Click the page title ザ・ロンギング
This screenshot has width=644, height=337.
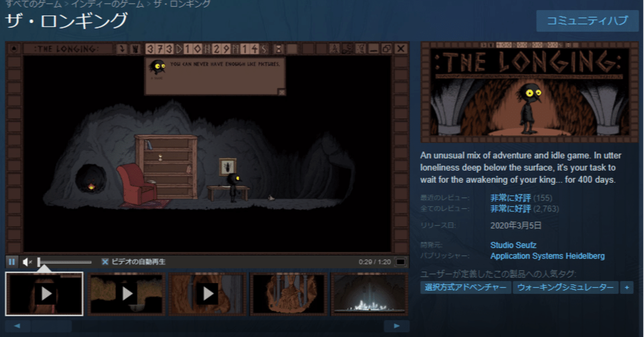coord(66,21)
